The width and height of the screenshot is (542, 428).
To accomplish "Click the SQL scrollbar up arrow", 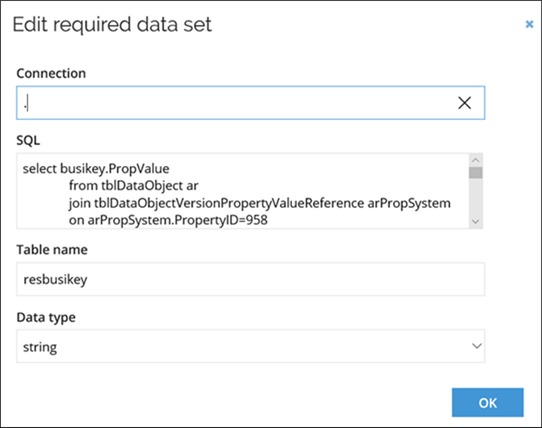I will pos(476,160).
